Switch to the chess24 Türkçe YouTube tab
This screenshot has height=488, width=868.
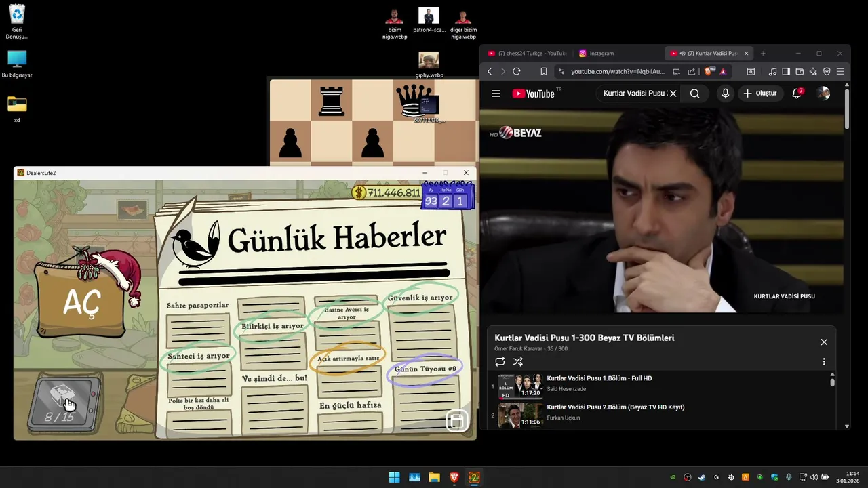click(526, 53)
